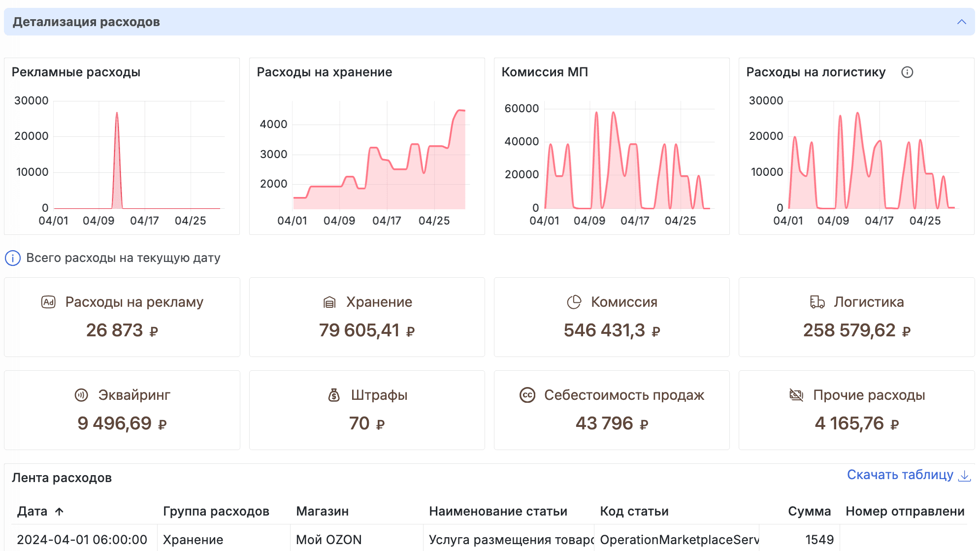980x551 pixels.
Task: Click the peak in Комиссия МП chart
Action: pos(596,113)
